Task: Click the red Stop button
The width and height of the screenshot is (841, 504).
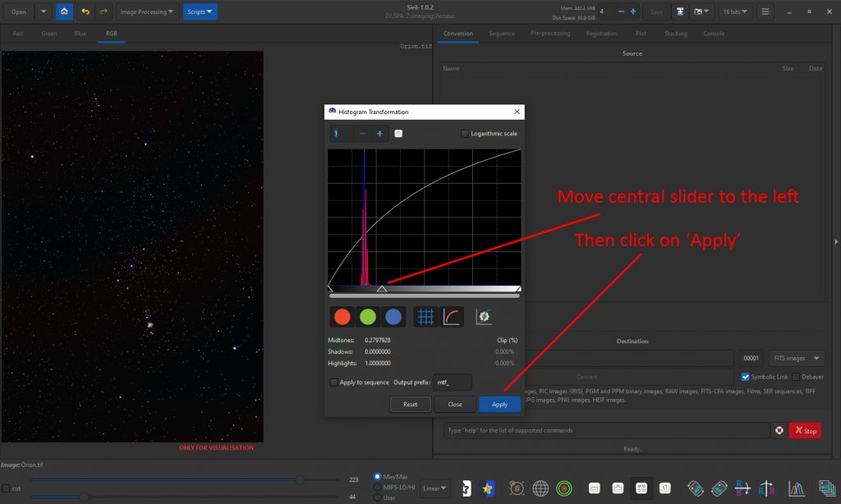Action: tap(805, 431)
